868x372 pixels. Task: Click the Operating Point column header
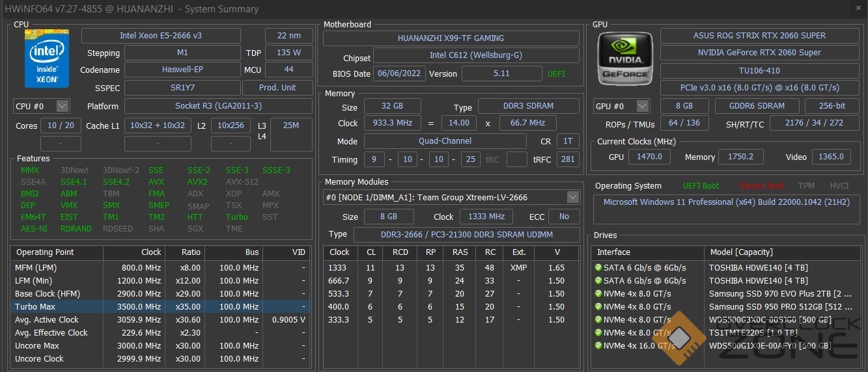[46, 252]
